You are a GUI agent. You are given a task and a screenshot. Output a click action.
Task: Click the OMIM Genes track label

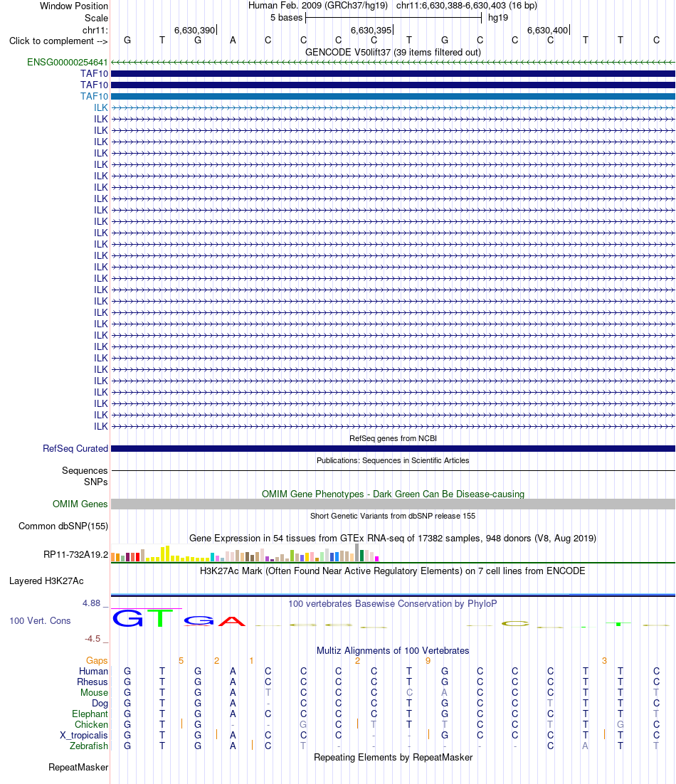[x=80, y=504]
